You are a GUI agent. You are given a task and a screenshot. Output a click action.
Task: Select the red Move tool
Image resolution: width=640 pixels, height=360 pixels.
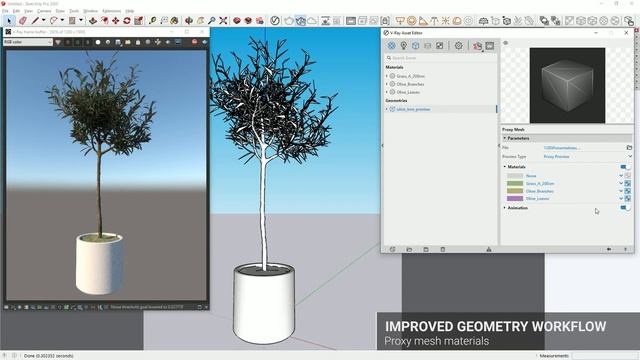[x=116, y=20]
